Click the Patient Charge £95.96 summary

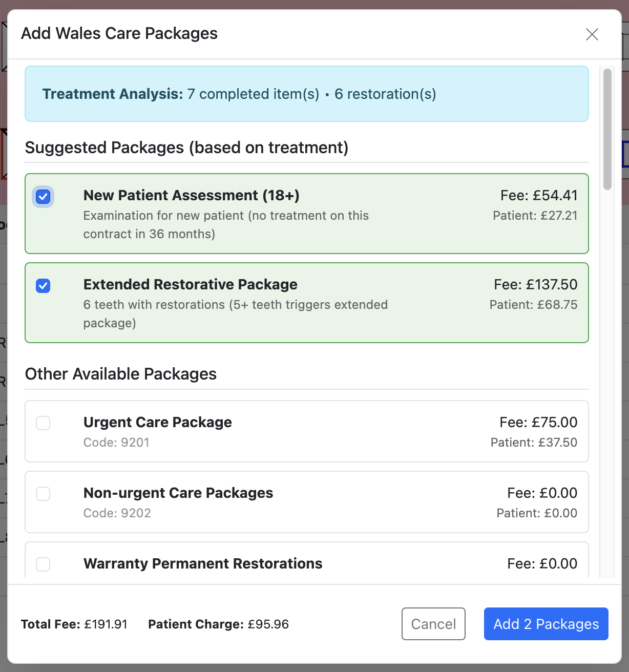218,624
